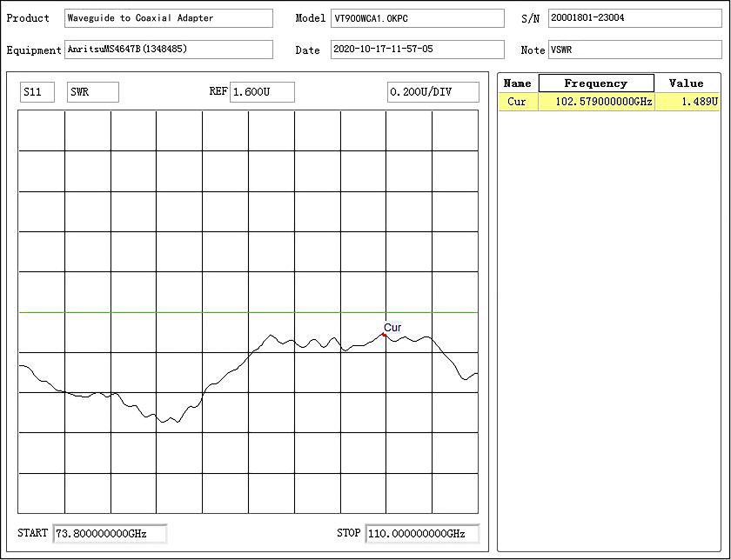The image size is (731, 560).
Task: Click the 'Cur' marker label on the chart
Action: pos(392,328)
